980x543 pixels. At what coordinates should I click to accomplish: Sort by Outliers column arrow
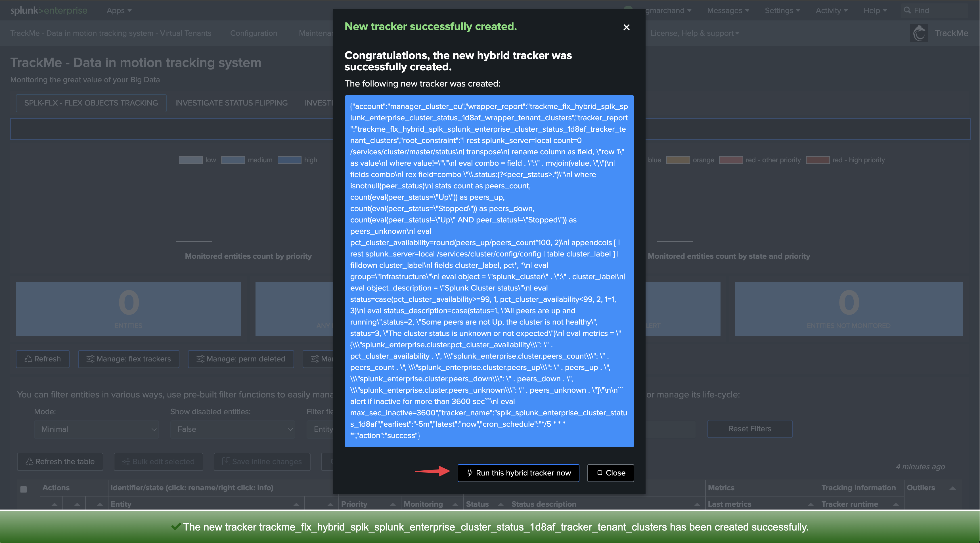coord(953,488)
